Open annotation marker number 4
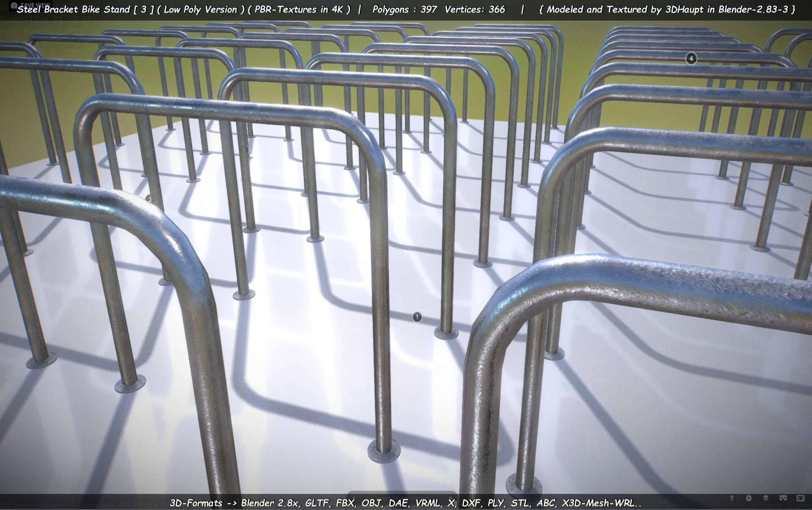Viewport: 812px width, 510px height. click(x=691, y=59)
